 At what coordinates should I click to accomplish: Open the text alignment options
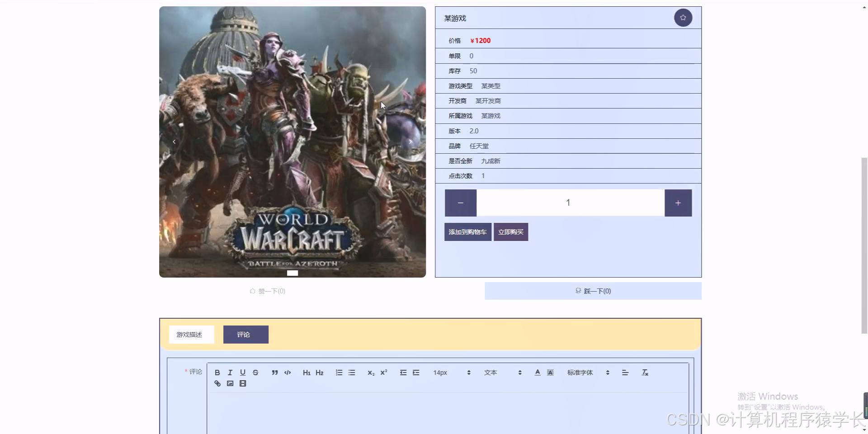[625, 373]
